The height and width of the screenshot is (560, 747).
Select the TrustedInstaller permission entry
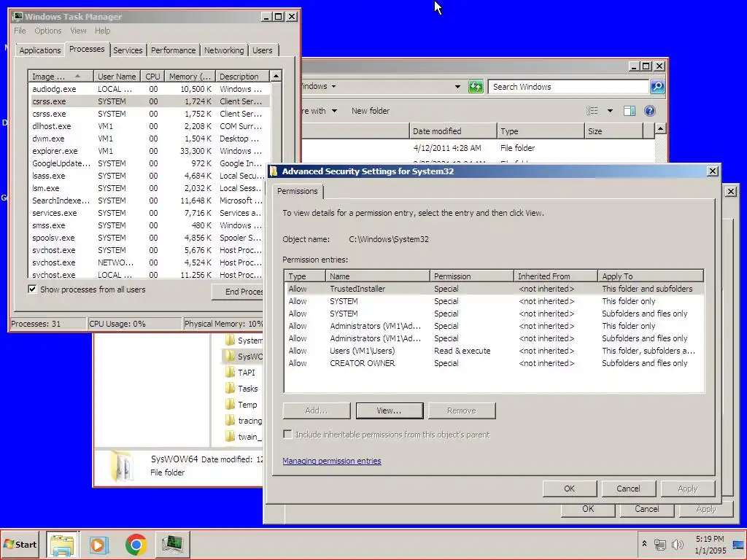pos(494,289)
